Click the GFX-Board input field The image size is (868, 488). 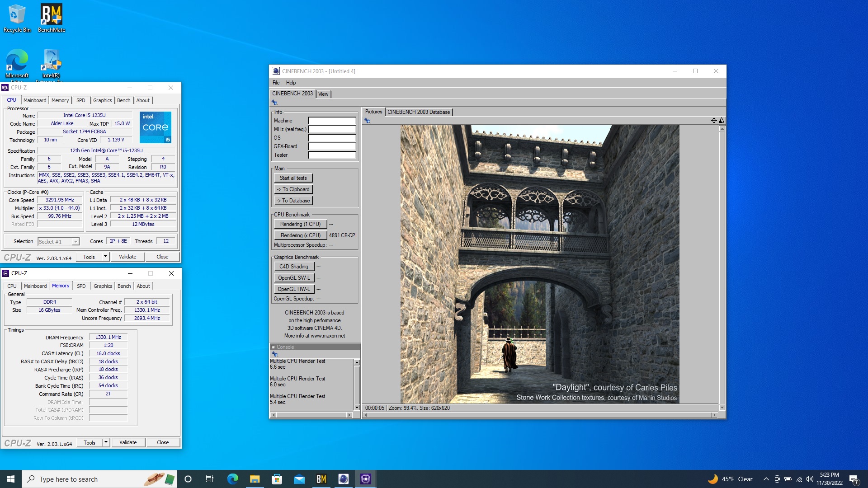pos(332,146)
